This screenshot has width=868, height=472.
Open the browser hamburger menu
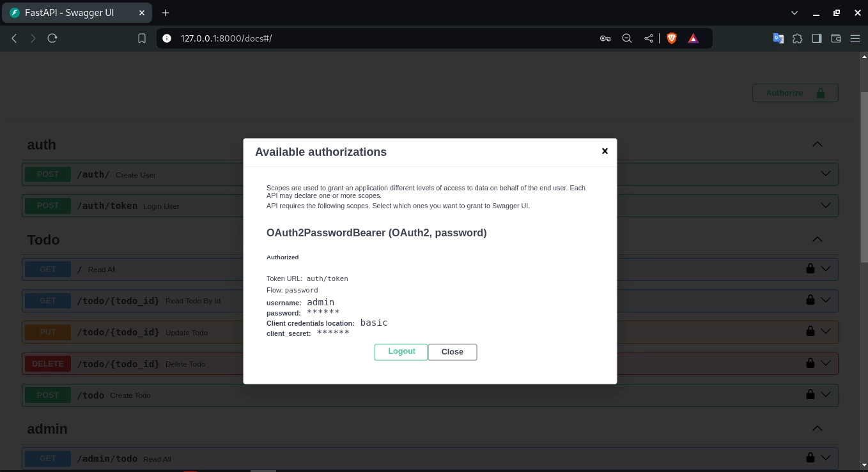[x=855, y=38]
